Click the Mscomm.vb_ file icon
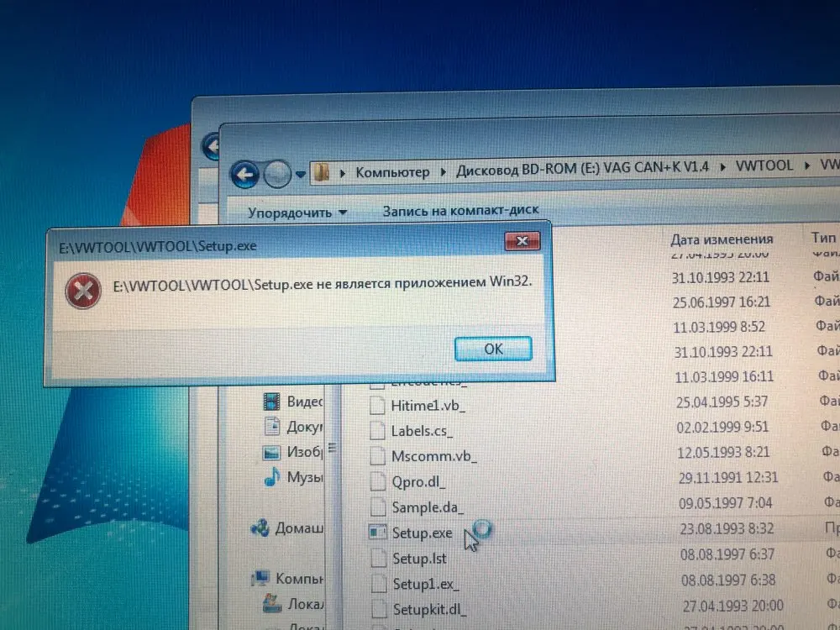 point(378,456)
